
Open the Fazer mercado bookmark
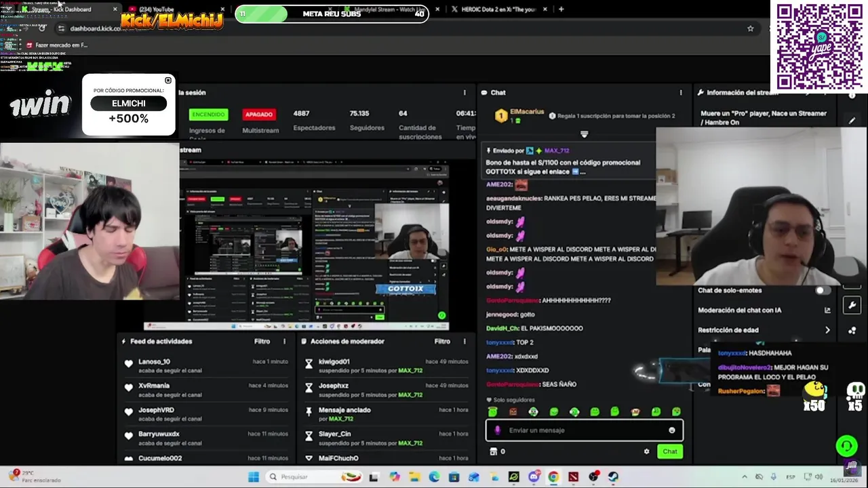tap(57, 45)
